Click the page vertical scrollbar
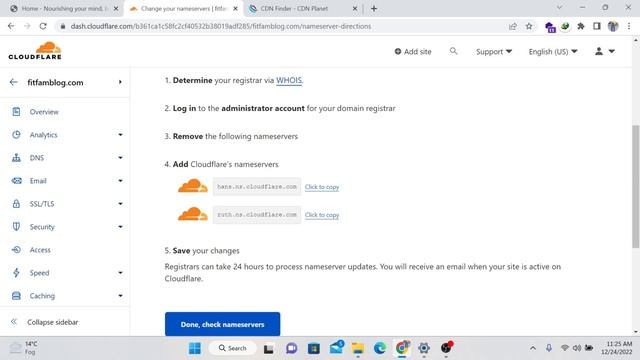The width and height of the screenshot is (640, 360). pyautogui.click(x=636, y=186)
